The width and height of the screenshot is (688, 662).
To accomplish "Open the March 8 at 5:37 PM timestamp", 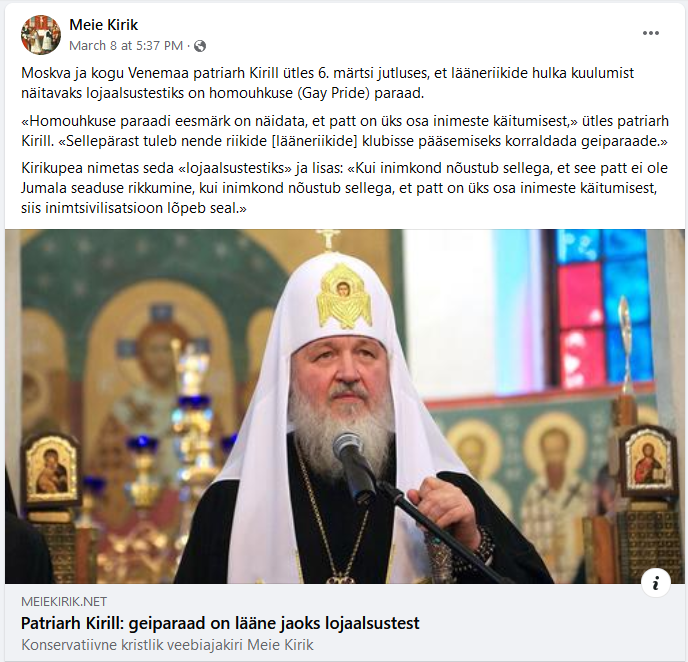I will pos(126,46).
